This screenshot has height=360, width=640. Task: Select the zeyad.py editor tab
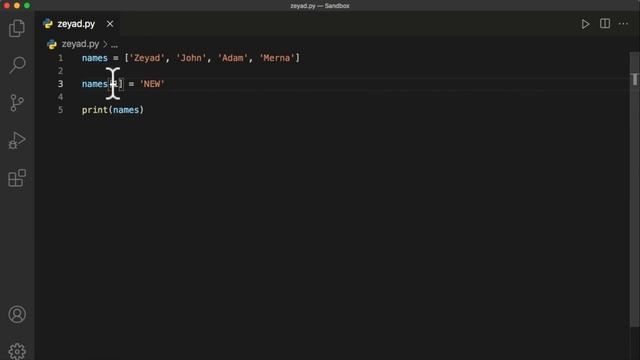(x=76, y=24)
